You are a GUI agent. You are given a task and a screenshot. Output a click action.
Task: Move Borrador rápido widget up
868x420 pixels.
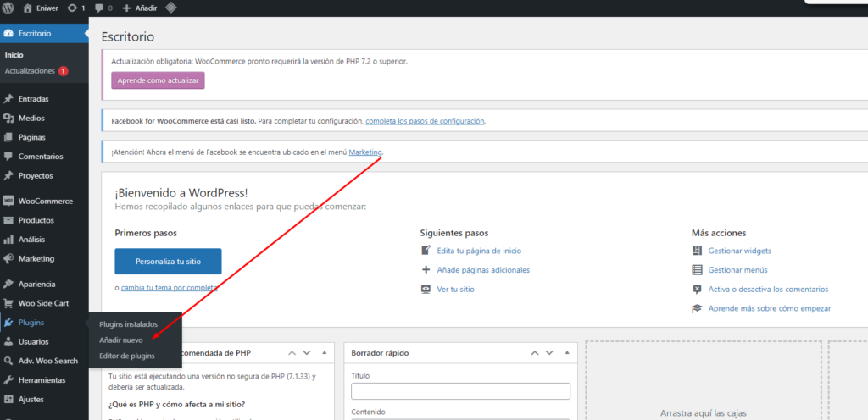[535, 352]
